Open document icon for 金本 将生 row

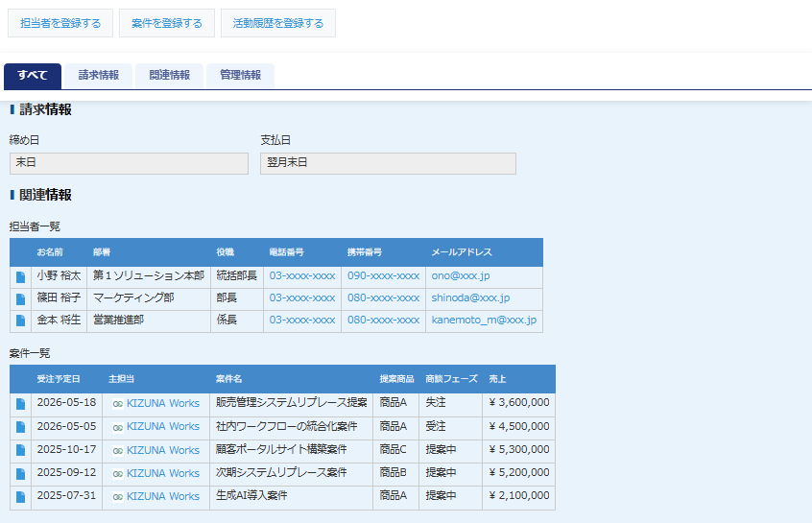21,321
